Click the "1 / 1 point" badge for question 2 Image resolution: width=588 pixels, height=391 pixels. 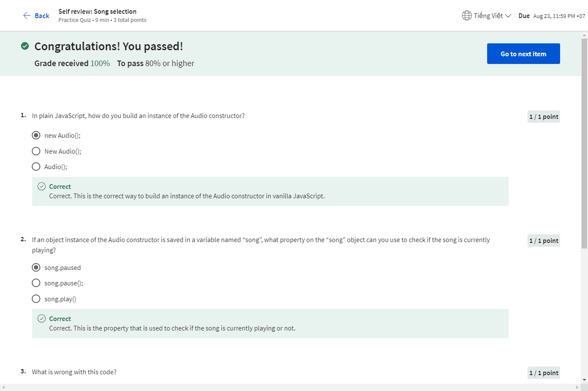click(x=543, y=241)
